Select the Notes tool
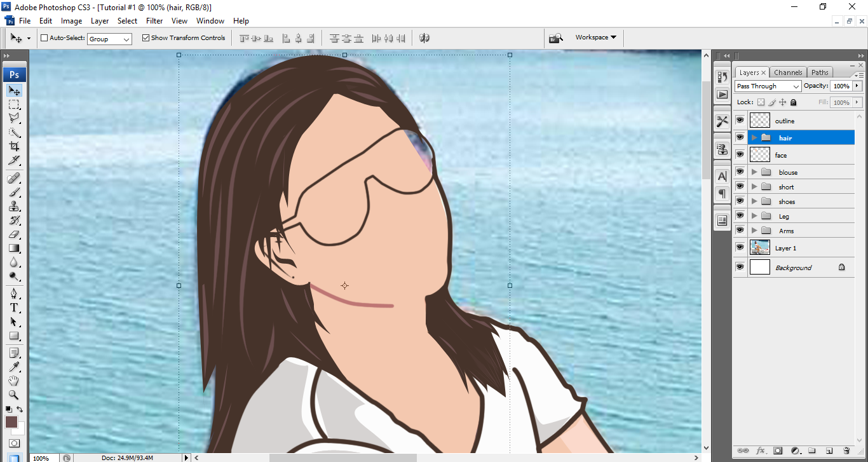This screenshot has height=462, width=868. click(14, 353)
